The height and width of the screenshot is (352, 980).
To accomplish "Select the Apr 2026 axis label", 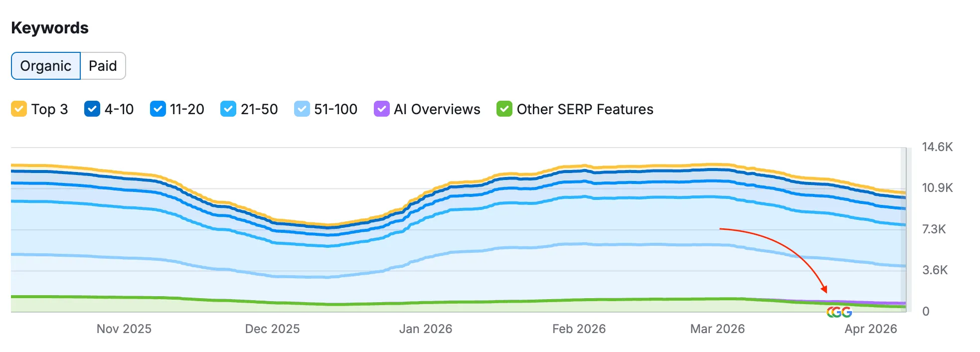I will [870, 329].
